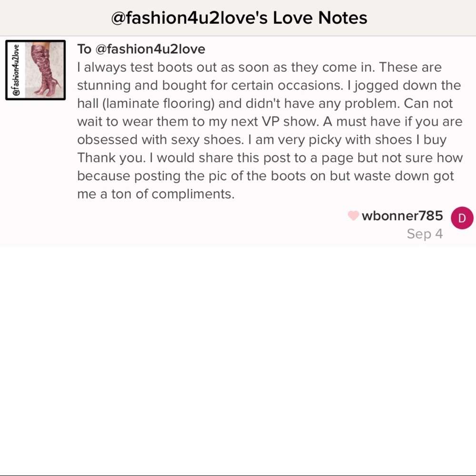This screenshot has height=476, width=476.
Task: Click "Thank you." in the love note
Action: click(x=111, y=158)
